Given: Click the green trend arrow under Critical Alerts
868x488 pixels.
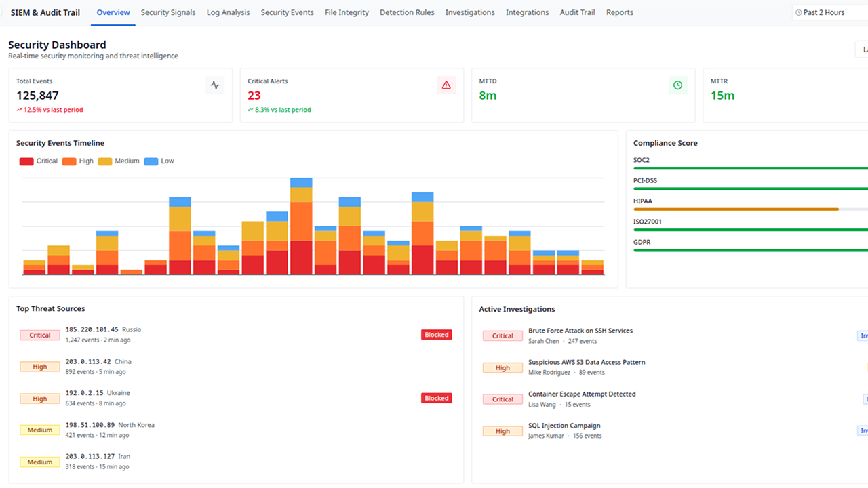Looking at the screenshot, I should 251,110.
